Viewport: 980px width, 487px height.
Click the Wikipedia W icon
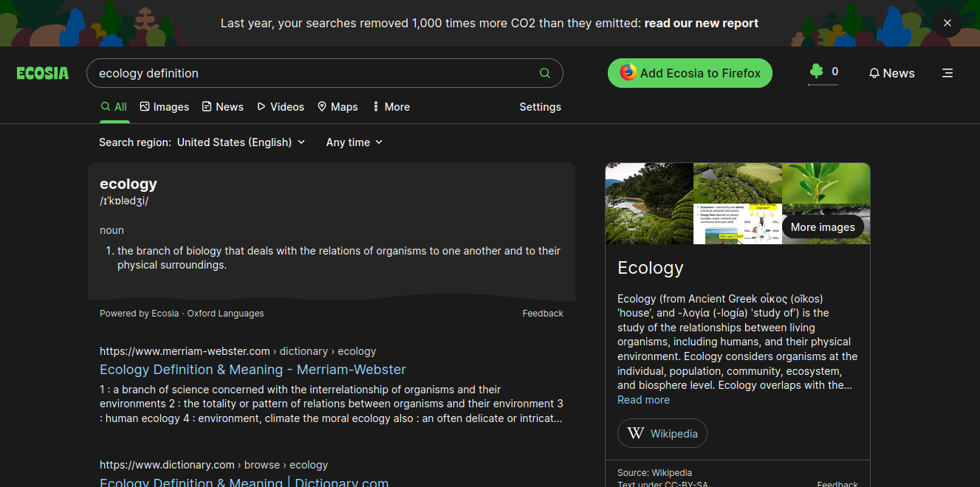pyautogui.click(x=636, y=433)
